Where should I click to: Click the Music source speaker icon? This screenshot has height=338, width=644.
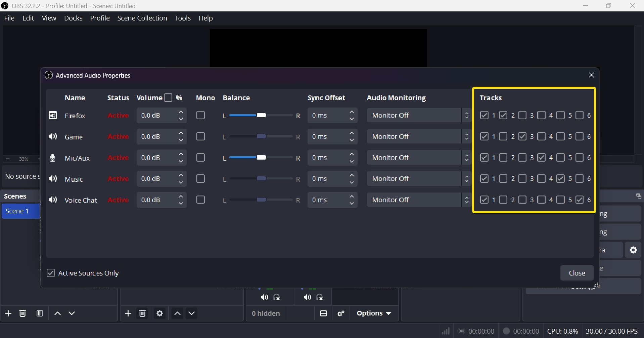point(53,179)
